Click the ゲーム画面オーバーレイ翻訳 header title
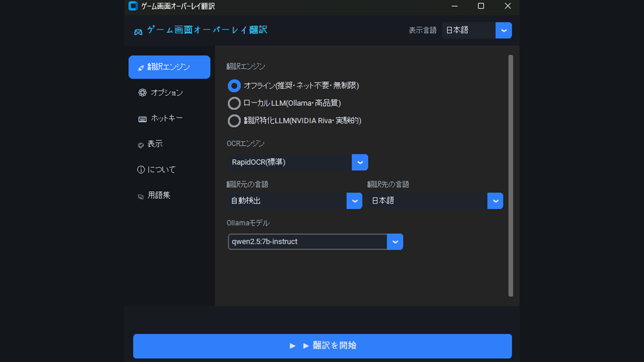The image size is (644, 362). [x=207, y=30]
